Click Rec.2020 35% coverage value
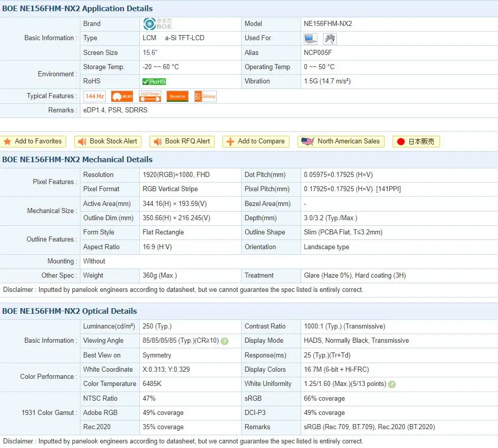This screenshot has width=498, height=448. 163,427
